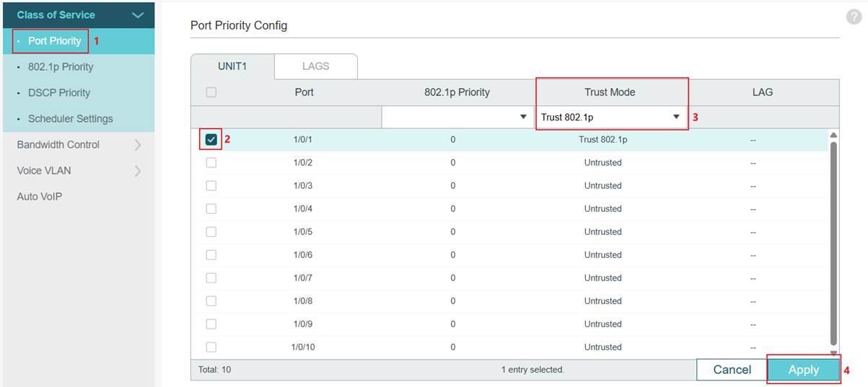
Task: Click Trust 802.1p value in row 1/0/1
Action: pyautogui.click(x=602, y=140)
